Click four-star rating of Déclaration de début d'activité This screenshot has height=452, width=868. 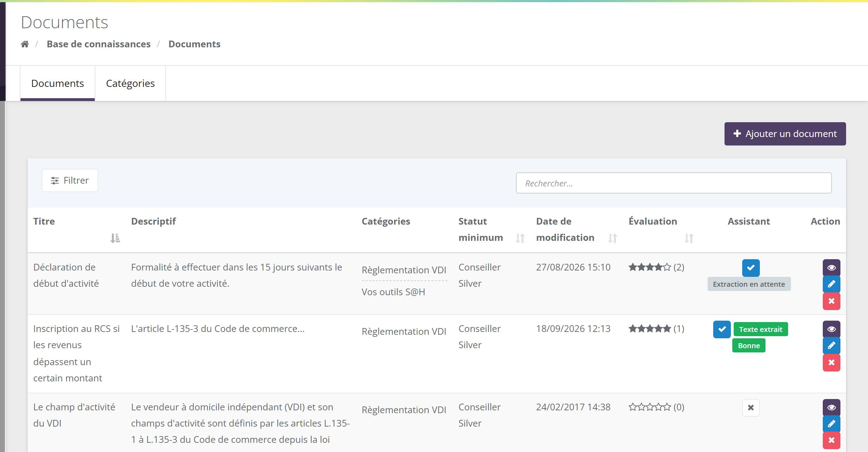pos(650,267)
